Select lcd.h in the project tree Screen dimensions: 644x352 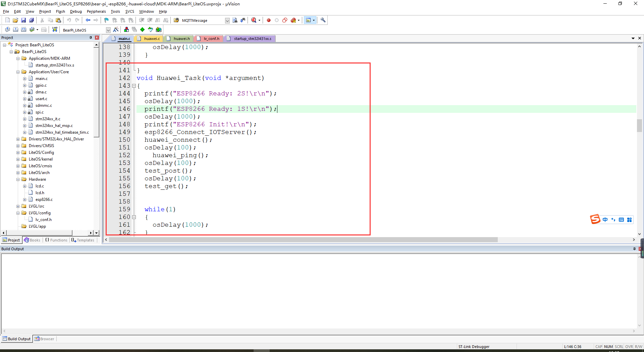(40, 193)
